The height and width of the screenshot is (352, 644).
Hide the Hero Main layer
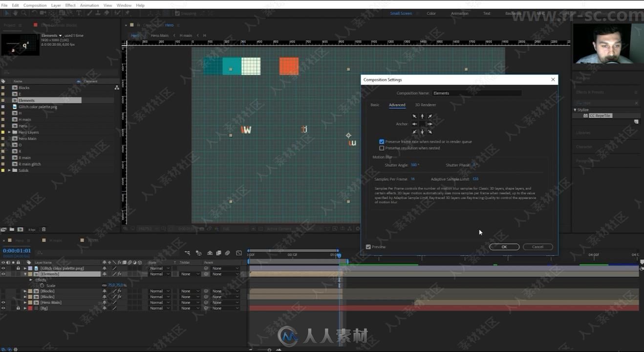(3, 303)
